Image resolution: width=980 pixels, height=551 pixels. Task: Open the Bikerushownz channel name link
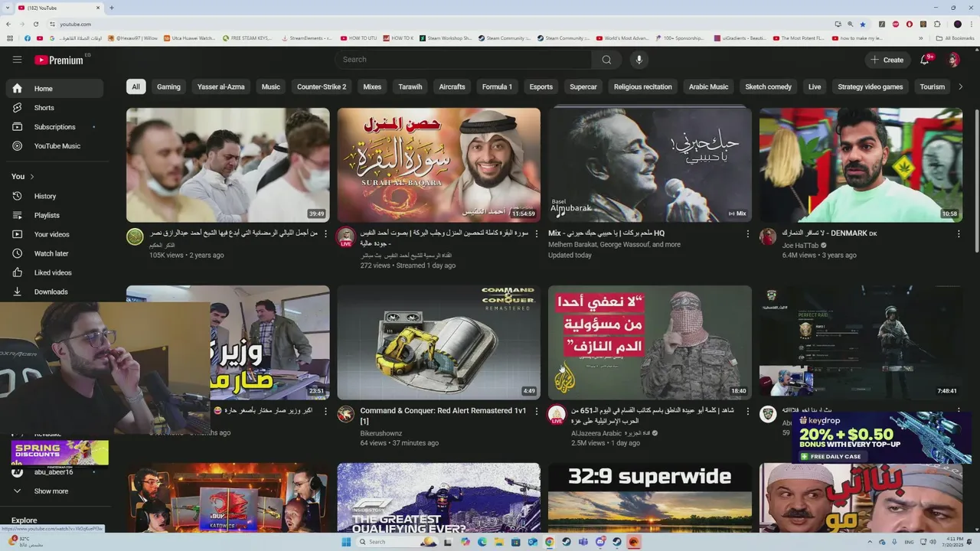click(381, 433)
